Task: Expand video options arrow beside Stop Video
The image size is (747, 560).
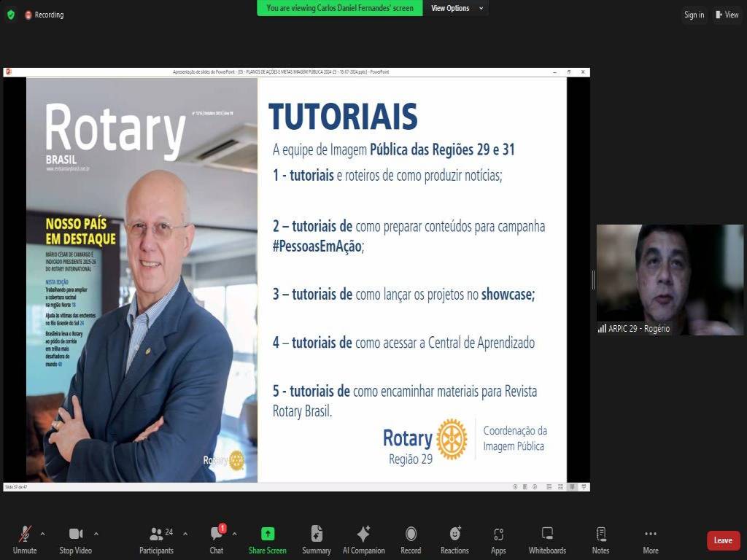Action: (96, 534)
